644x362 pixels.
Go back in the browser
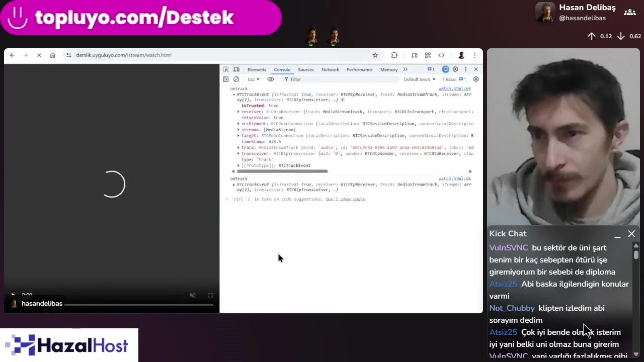[12, 55]
